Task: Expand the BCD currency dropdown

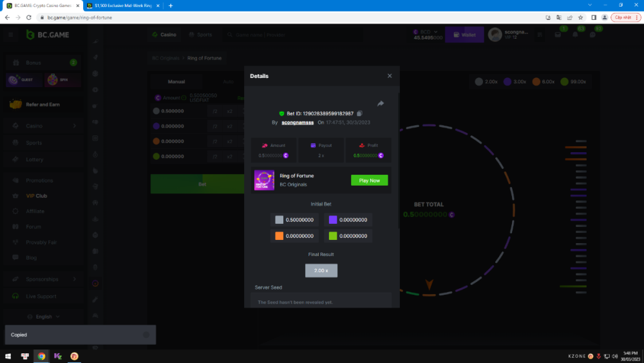Action: (x=435, y=32)
